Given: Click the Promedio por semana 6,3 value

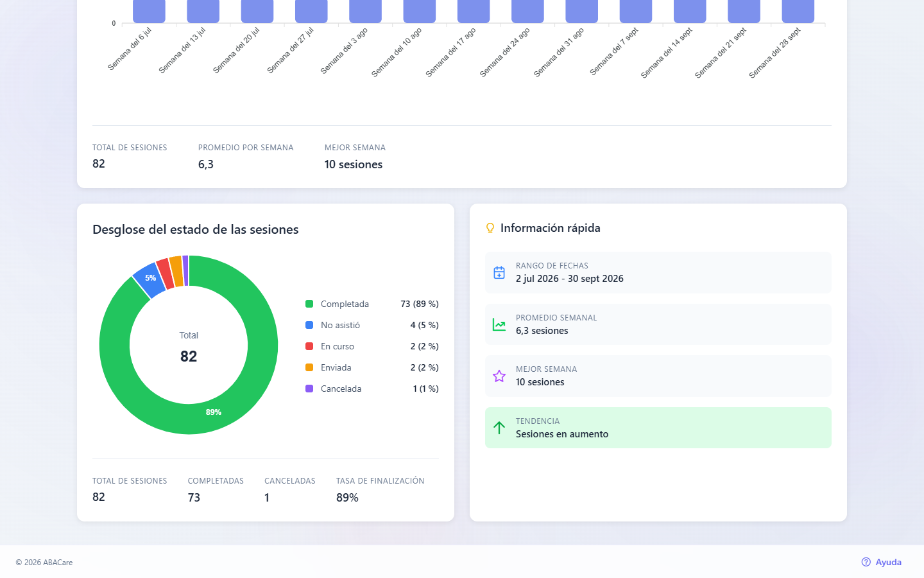Looking at the screenshot, I should [x=206, y=164].
